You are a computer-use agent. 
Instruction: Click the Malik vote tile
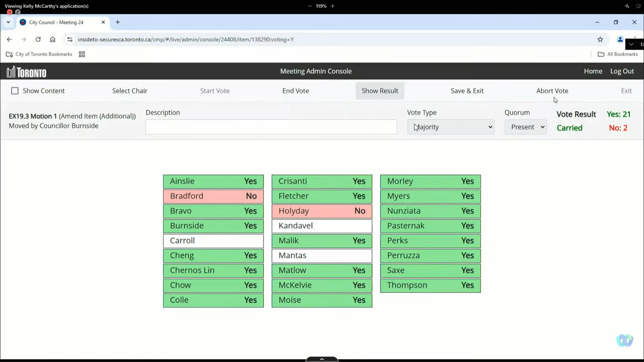click(322, 241)
